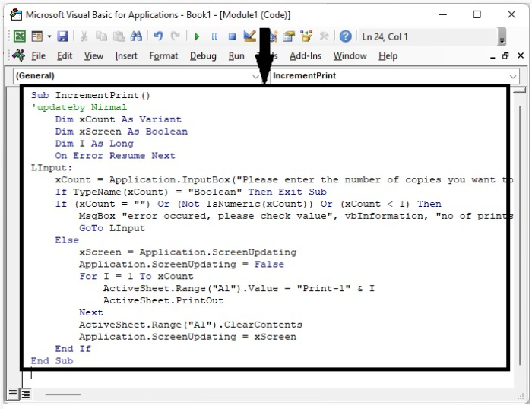Run the macro with green play icon
Screen dimensions: 532x409
tap(197, 36)
